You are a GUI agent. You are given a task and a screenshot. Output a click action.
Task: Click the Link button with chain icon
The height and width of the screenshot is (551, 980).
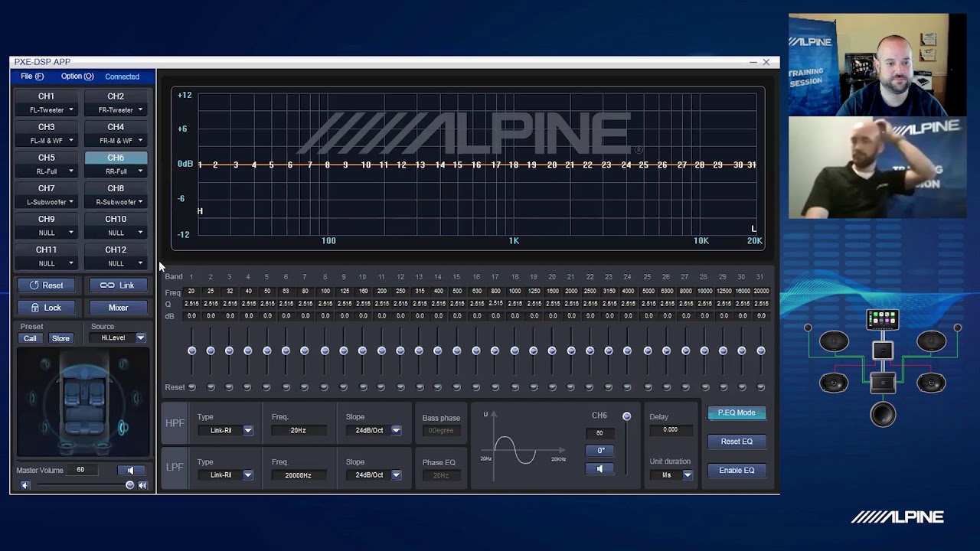[117, 285]
